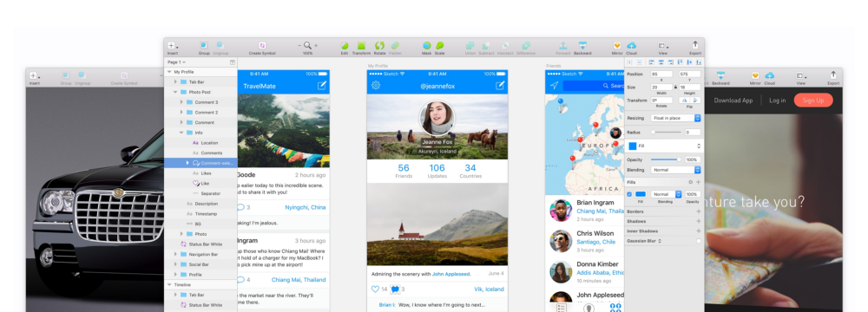Collapse the Photo Post group
Image resolution: width=868 pixels, height=312 pixels.
(175, 92)
